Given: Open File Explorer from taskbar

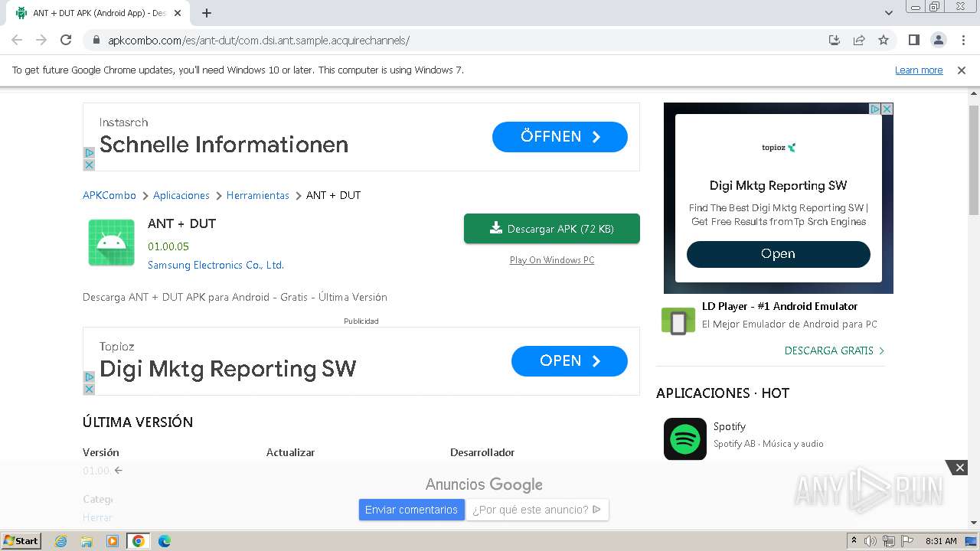Looking at the screenshot, I should point(87,541).
